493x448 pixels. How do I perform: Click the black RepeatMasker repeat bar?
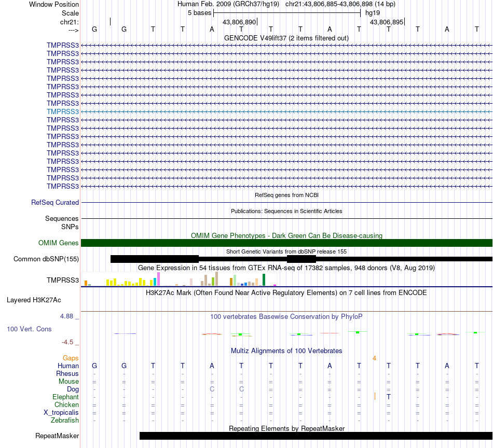[x=316, y=436]
